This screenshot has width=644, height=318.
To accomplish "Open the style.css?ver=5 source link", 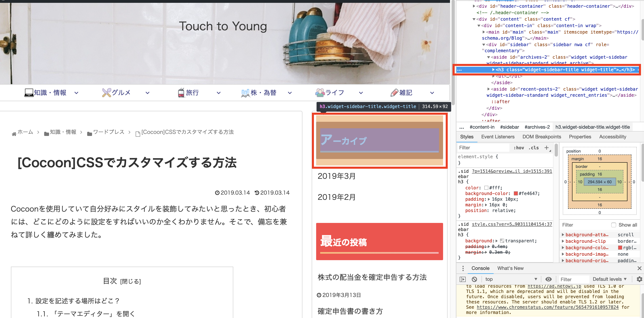I will (512, 224).
